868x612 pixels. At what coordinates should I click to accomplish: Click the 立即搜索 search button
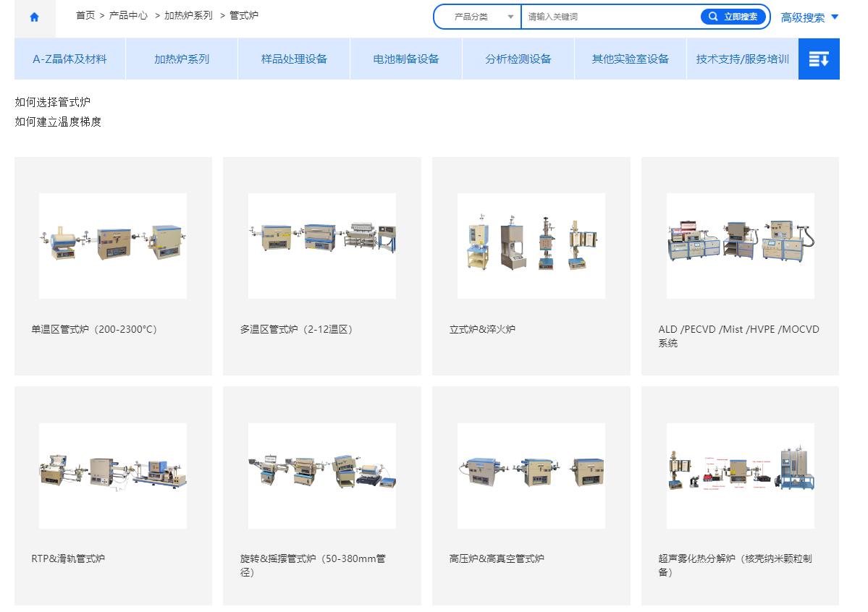(x=733, y=17)
